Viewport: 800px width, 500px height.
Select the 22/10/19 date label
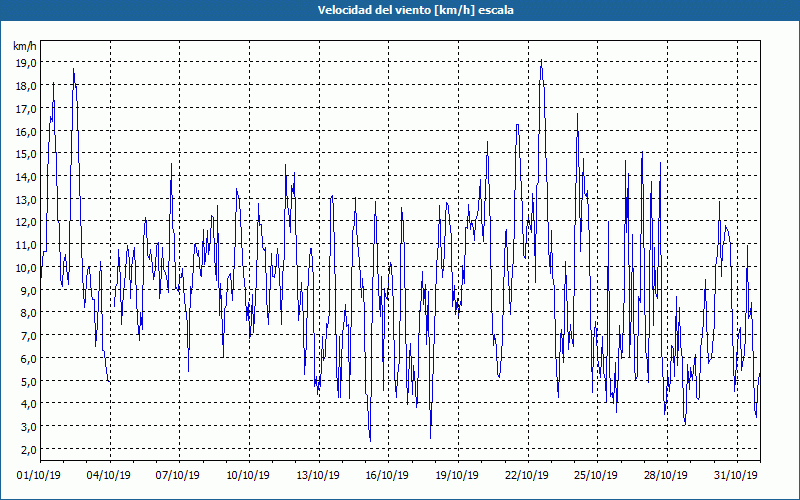pyautogui.click(x=527, y=475)
